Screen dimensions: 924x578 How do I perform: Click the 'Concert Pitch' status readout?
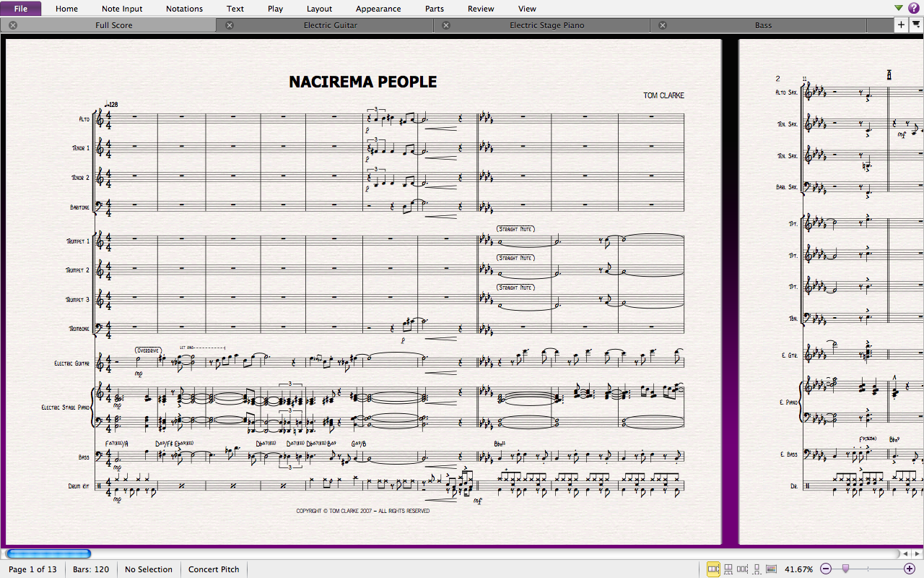[x=214, y=569]
